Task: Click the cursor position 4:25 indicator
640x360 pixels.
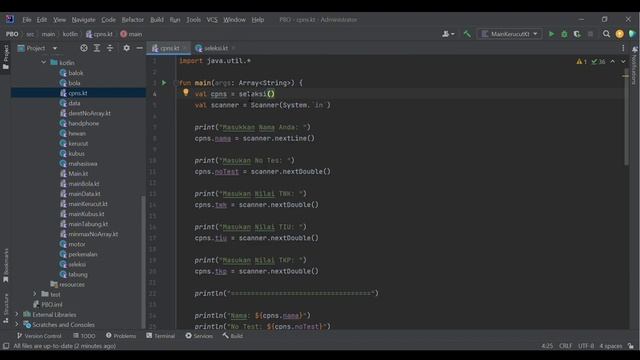Action: (547, 346)
